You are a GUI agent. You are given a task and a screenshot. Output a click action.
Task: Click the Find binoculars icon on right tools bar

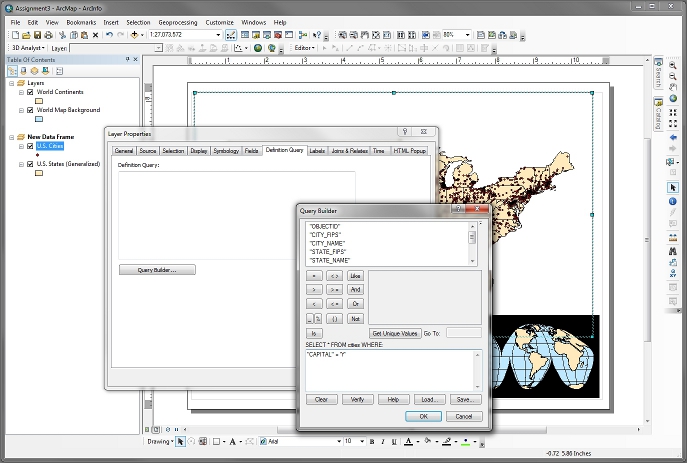tap(673, 251)
